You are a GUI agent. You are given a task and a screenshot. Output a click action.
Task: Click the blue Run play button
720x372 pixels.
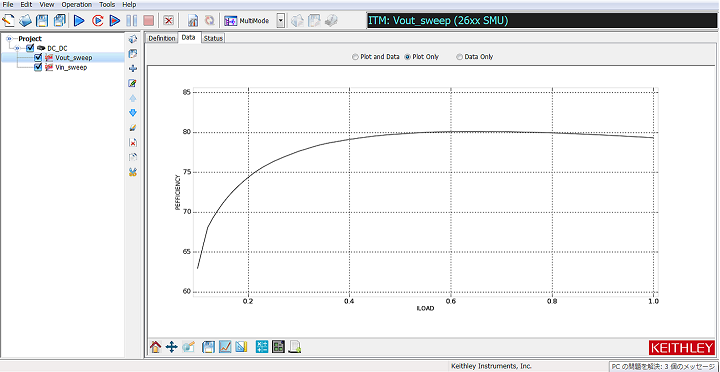pyautogui.click(x=79, y=20)
